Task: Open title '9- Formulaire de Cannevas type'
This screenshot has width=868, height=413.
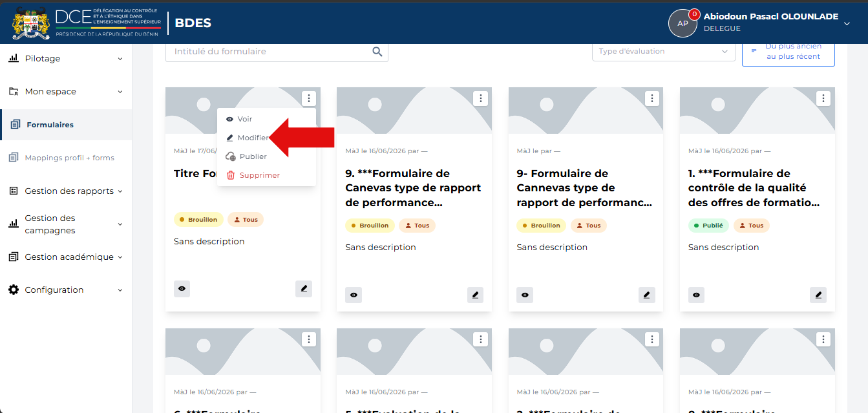Action: (x=584, y=188)
